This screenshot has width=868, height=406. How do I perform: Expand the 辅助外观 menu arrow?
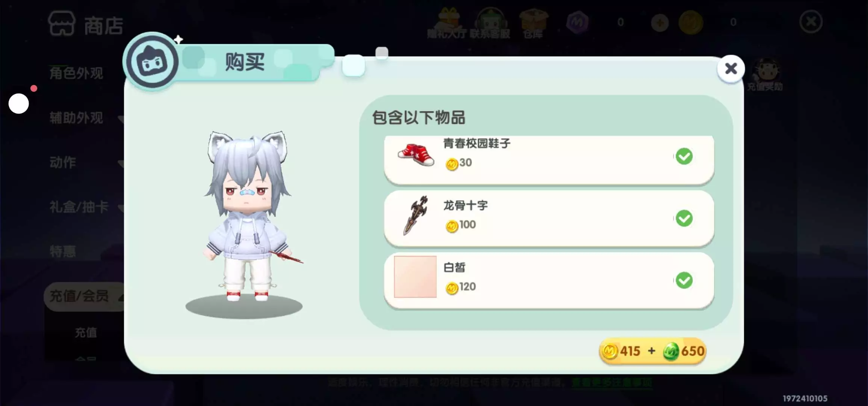[x=121, y=119]
